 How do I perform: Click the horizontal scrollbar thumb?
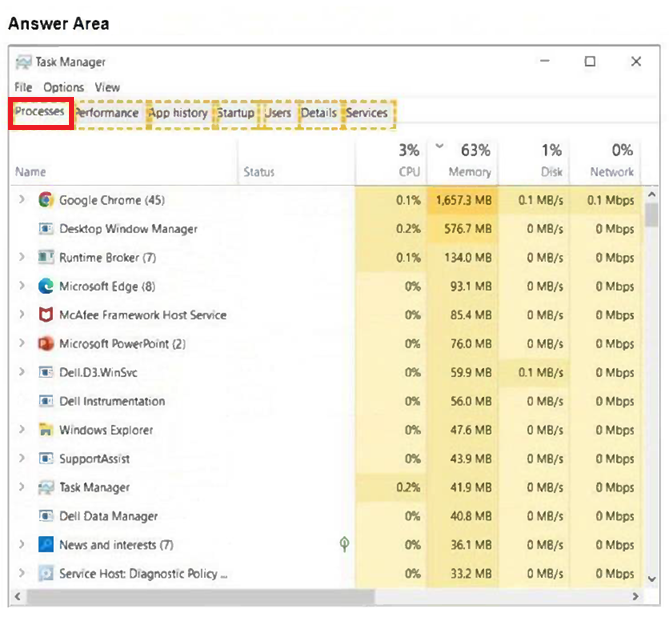click(201, 597)
